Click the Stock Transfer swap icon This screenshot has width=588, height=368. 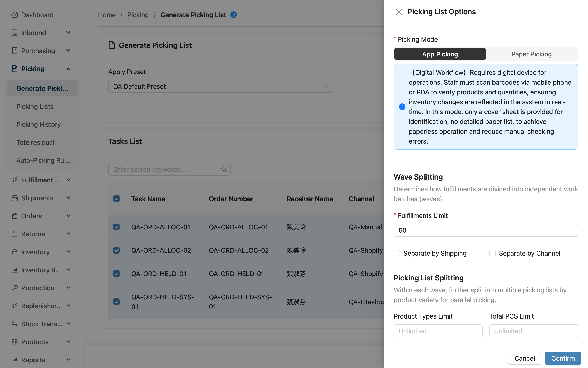click(x=14, y=324)
